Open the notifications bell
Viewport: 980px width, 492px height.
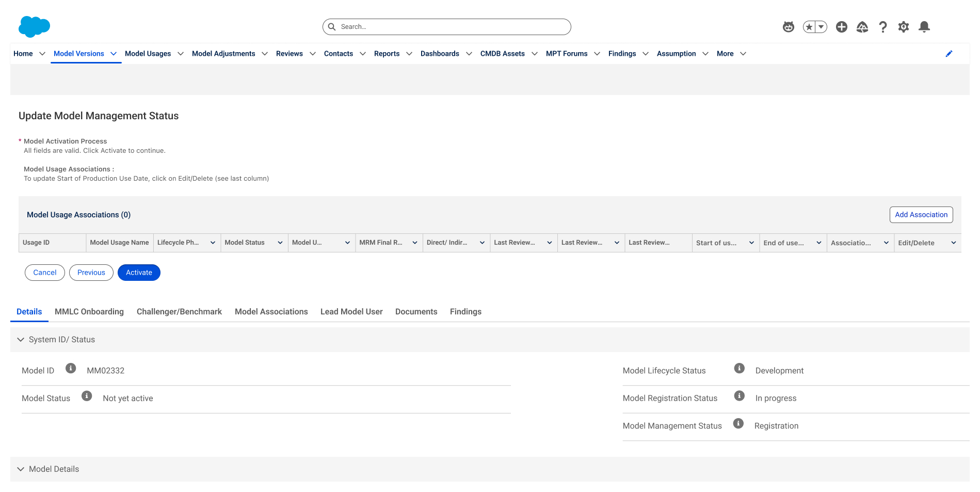pos(924,27)
